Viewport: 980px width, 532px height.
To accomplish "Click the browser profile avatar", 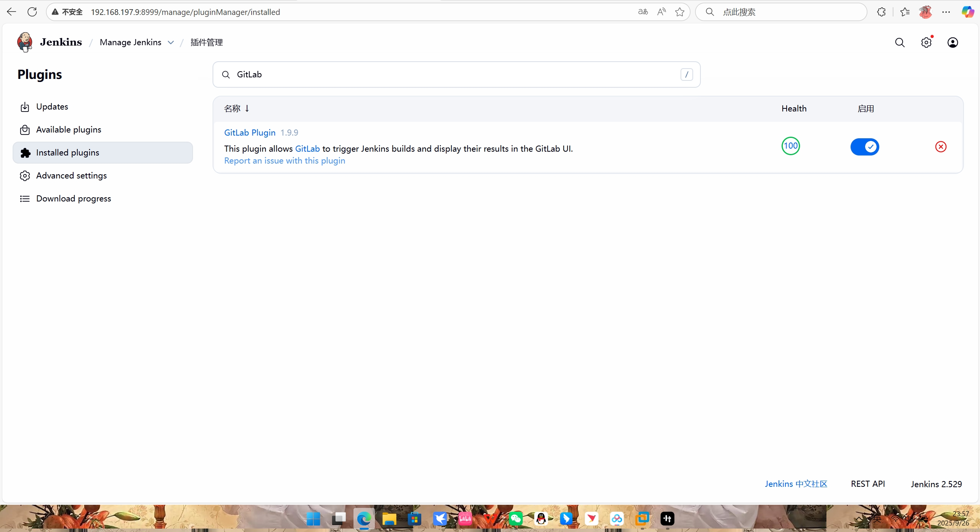I will coord(926,12).
